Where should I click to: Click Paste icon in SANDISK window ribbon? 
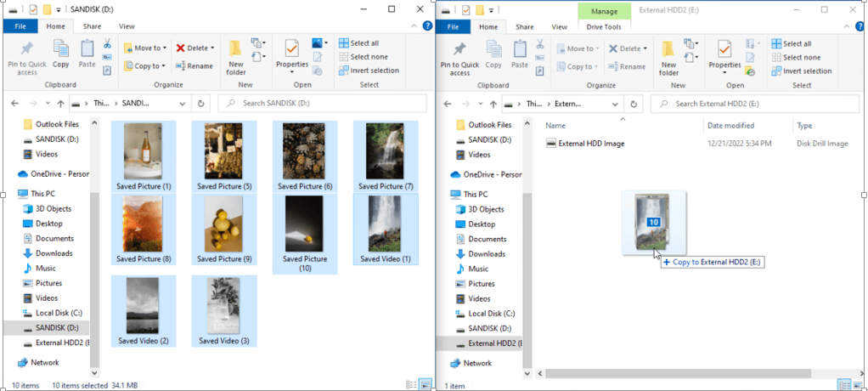pos(87,54)
